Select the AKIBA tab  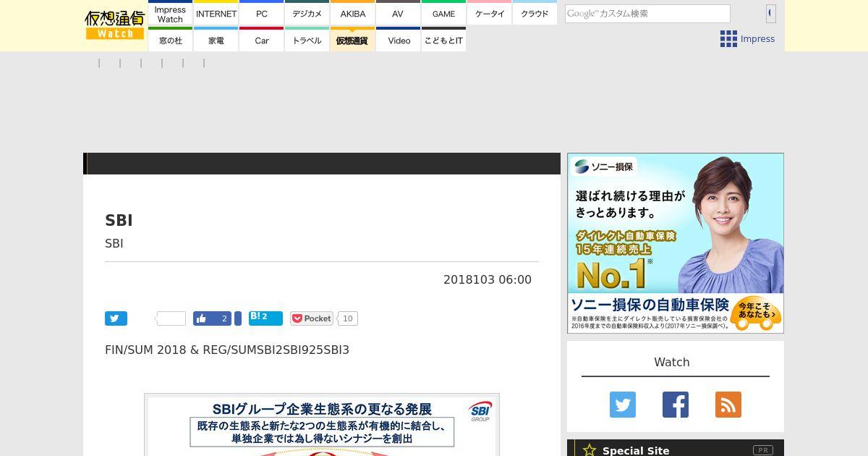(353, 14)
